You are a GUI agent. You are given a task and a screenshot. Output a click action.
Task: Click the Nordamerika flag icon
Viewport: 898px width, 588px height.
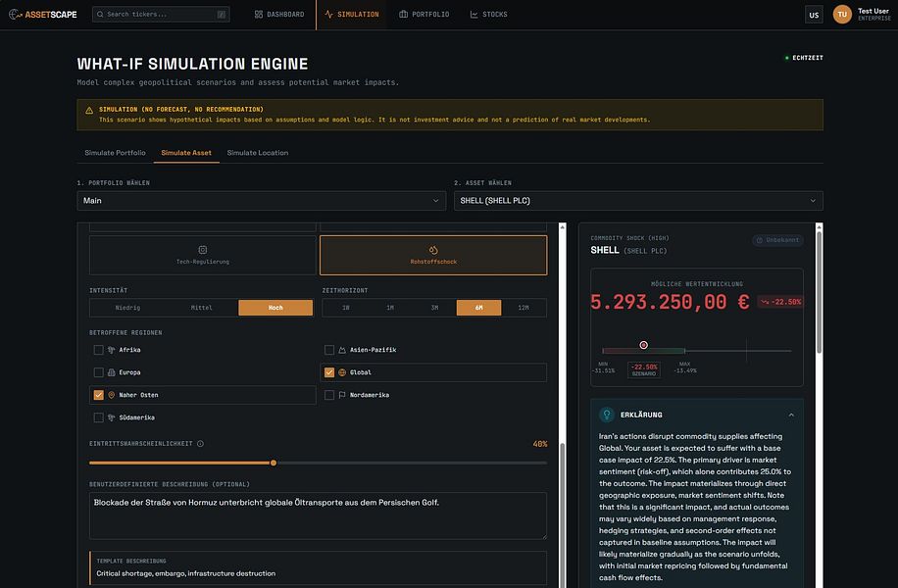pos(342,395)
